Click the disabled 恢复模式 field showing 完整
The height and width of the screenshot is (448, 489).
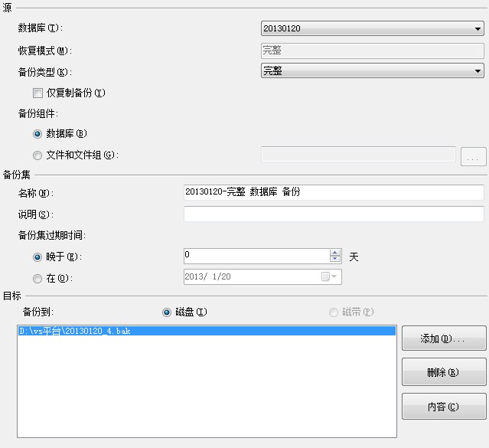point(373,51)
